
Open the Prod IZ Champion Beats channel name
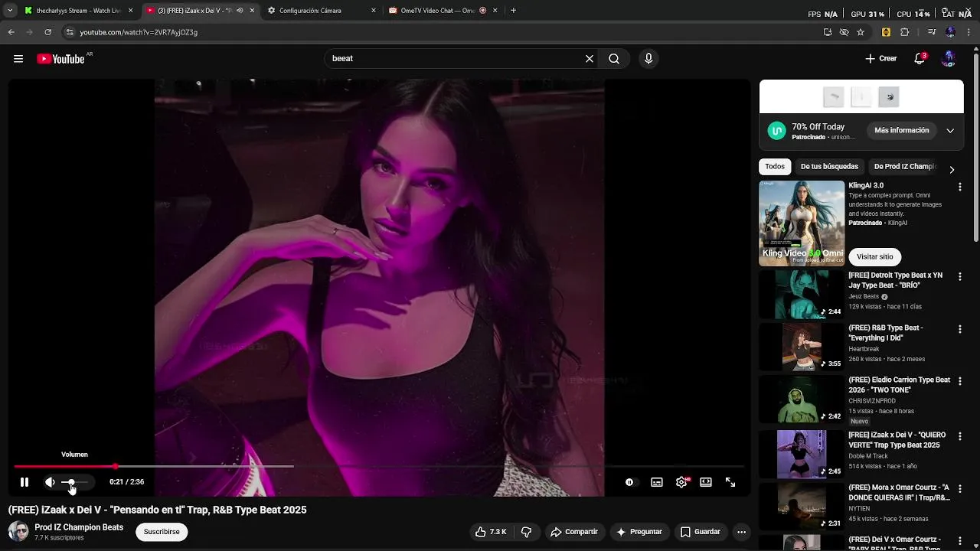tap(79, 527)
